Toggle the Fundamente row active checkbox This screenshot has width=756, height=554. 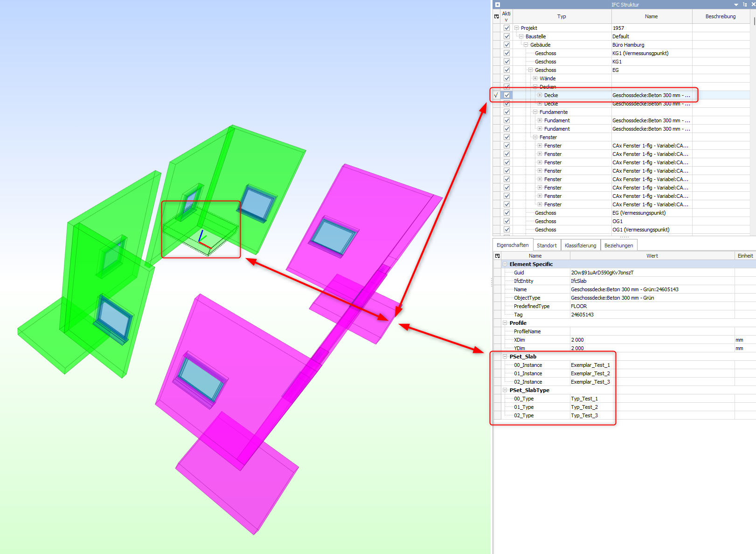[x=506, y=112]
